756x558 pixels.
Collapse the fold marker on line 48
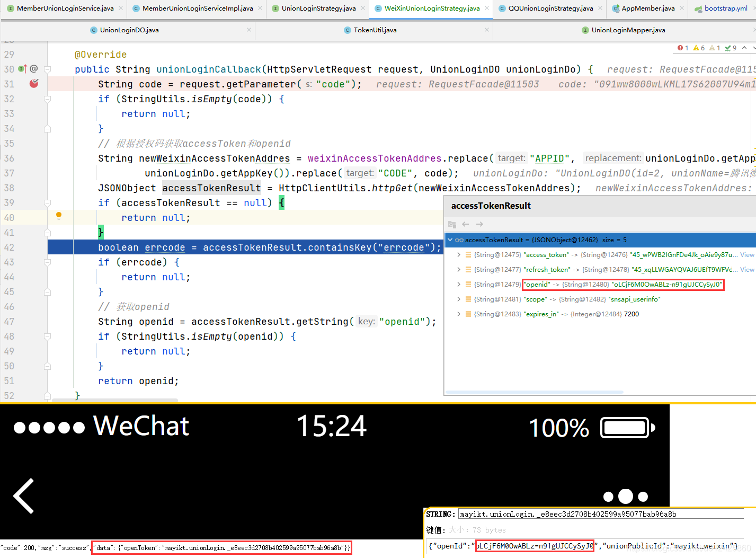47,336
